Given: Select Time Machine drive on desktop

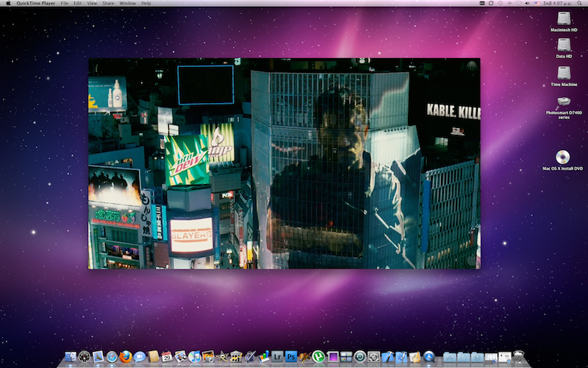Looking at the screenshot, I should 564,77.
